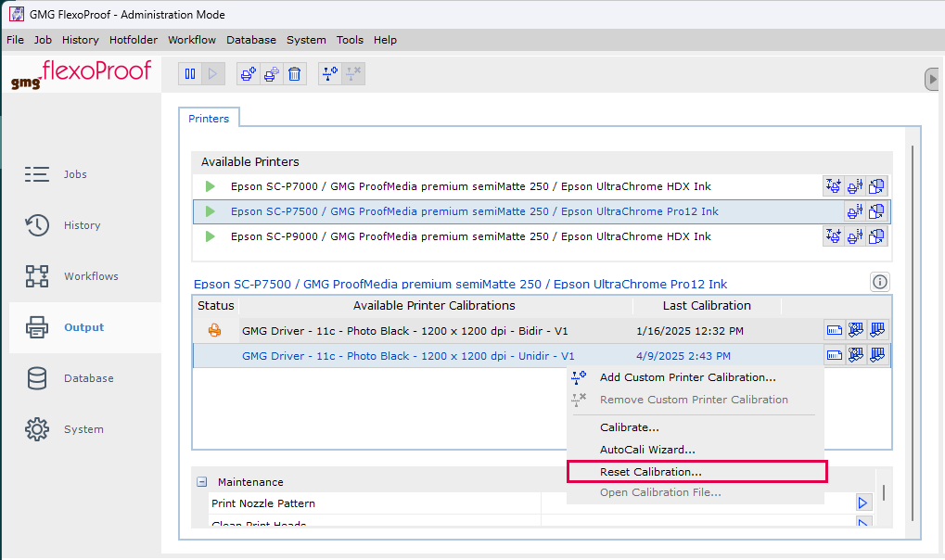
Task: Expand the right-side panel arrow
Action: click(931, 79)
